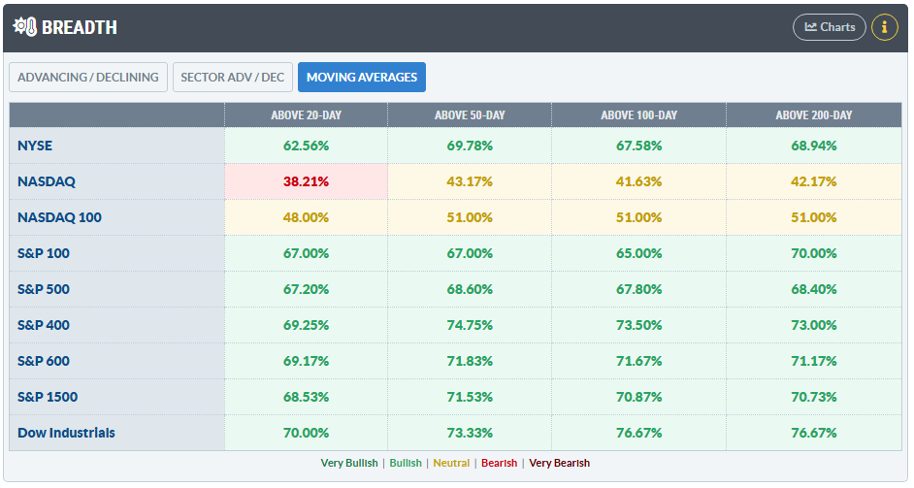Open the NASDAQ 100 row link

59,217
